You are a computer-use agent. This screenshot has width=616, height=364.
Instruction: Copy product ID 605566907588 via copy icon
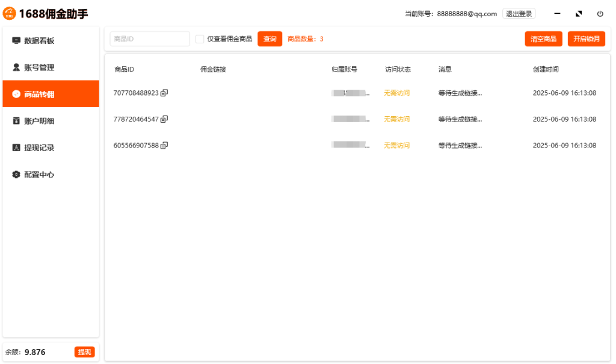(x=164, y=146)
